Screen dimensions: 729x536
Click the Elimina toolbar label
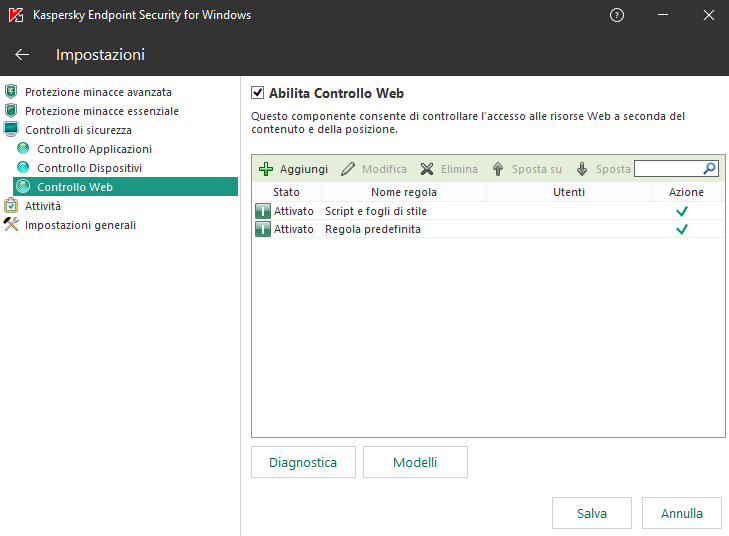click(x=459, y=169)
